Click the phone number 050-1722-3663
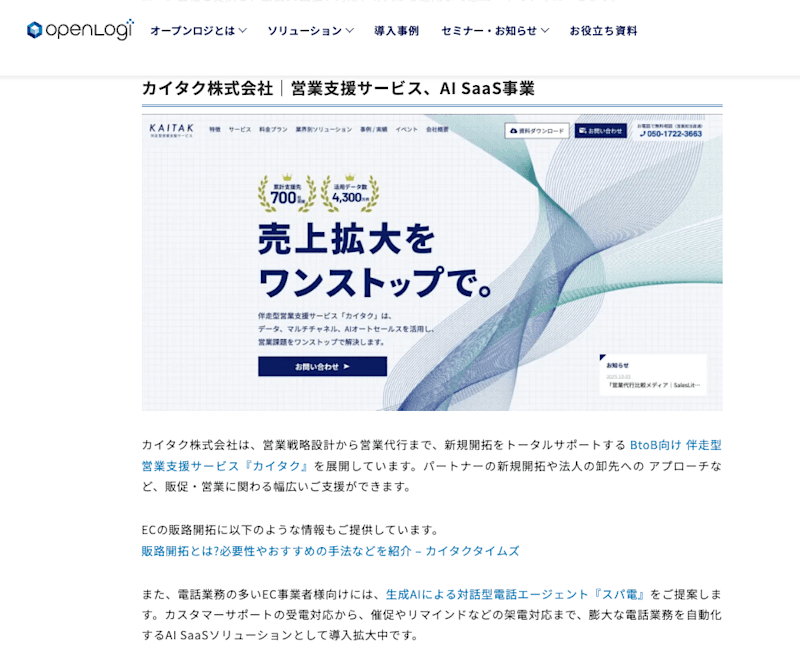 point(674,134)
